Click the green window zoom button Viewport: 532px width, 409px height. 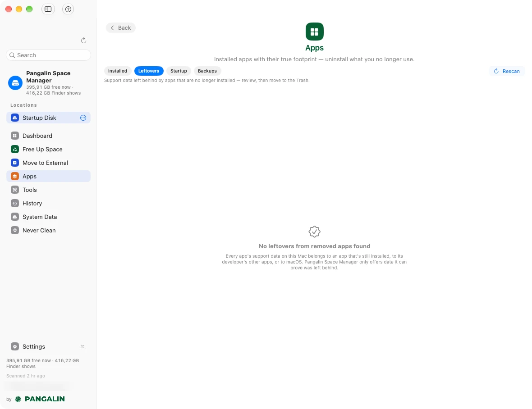(x=29, y=9)
